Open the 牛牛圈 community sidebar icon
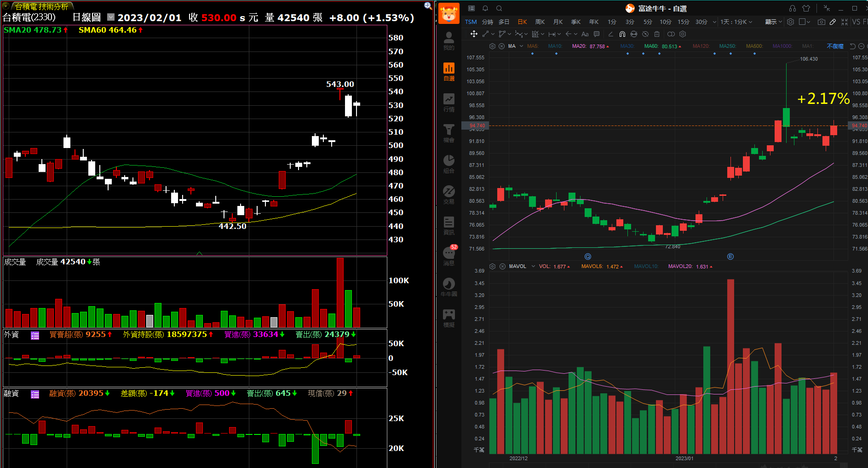The width and height of the screenshot is (868, 468). pyautogui.click(x=448, y=287)
